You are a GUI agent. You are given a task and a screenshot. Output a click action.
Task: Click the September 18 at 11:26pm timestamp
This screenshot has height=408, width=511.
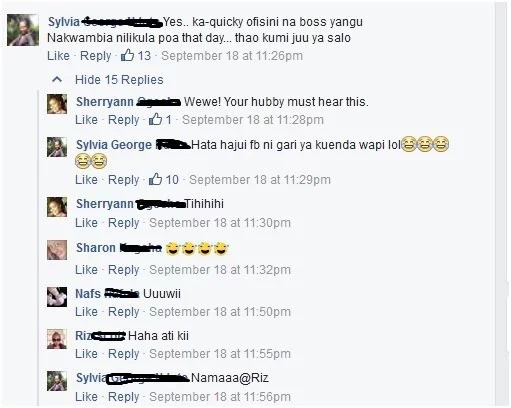click(x=232, y=56)
